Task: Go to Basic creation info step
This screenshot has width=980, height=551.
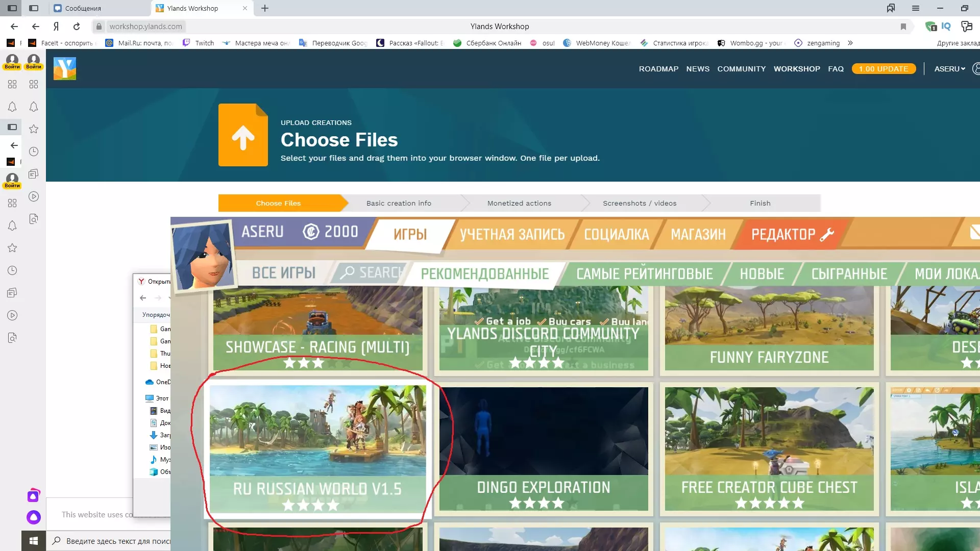Action: tap(399, 203)
